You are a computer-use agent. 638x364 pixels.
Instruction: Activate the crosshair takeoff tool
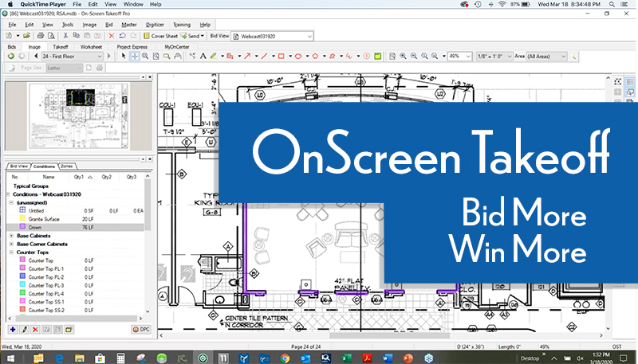pyautogui.click(x=135, y=56)
